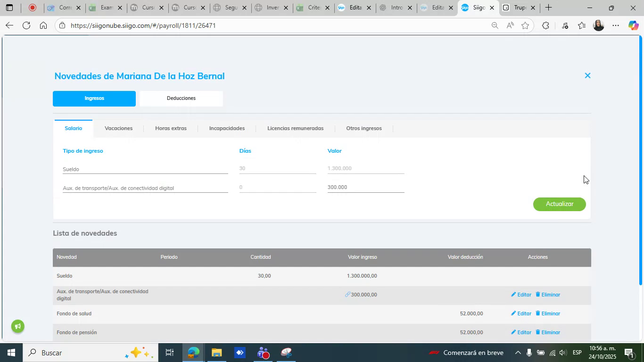Toggle the read aloud icon

(x=510, y=25)
